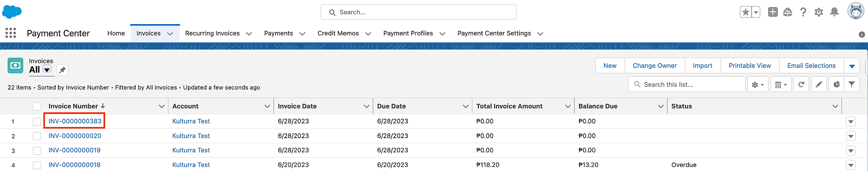Expand the All list view selector
The image size is (868, 171).
[47, 70]
